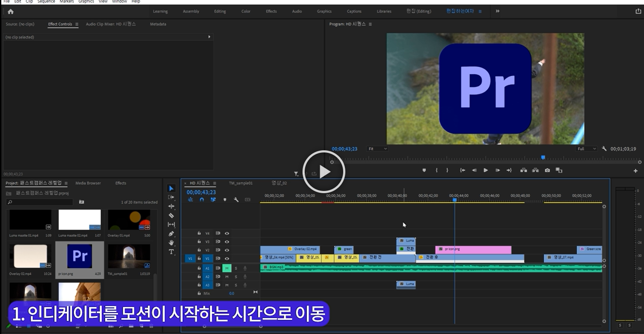This screenshot has width=644, height=334.
Task: Toggle the V1 track lock
Action: [x=199, y=259]
